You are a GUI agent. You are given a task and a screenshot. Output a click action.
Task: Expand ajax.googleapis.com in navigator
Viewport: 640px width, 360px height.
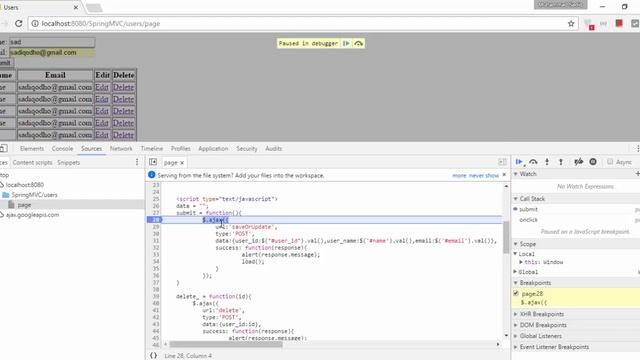point(32,215)
